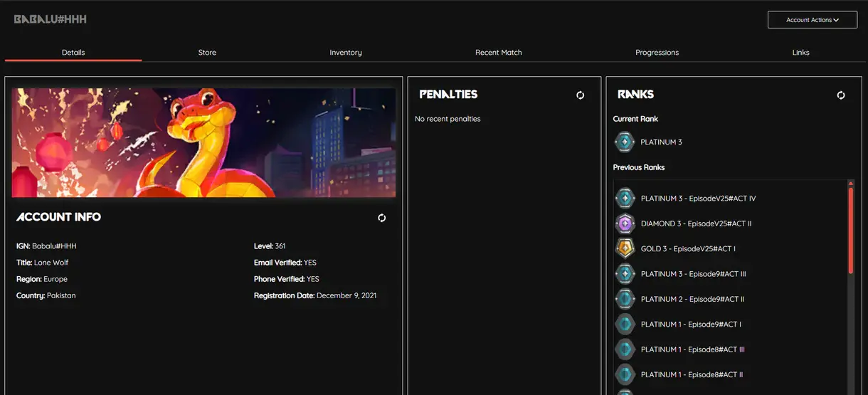
Task: Switch to the Details tab
Action: pyautogui.click(x=73, y=53)
